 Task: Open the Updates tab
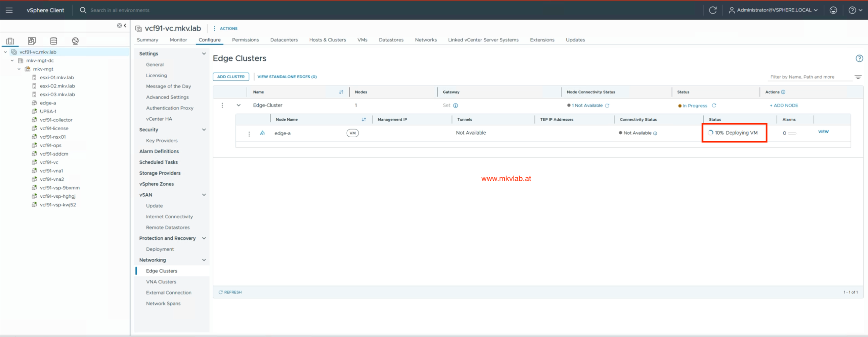pos(575,40)
